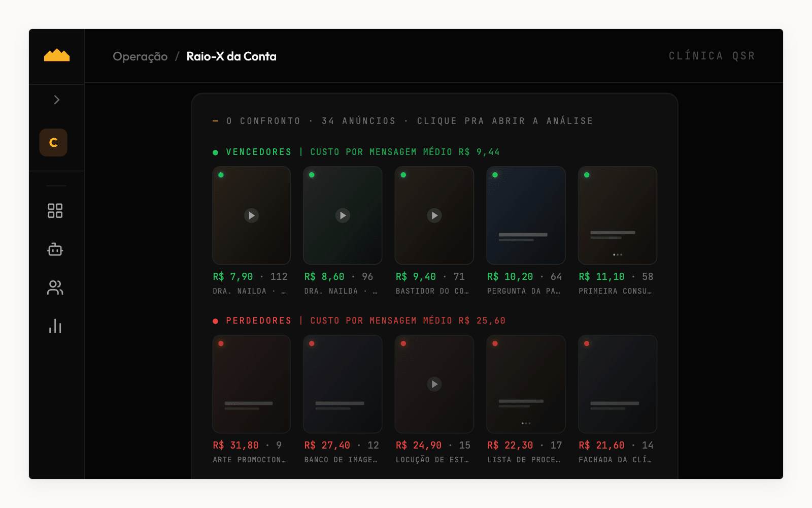The height and width of the screenshot is (508, 812).
Task: Navigate to the "Operação" breadcrumb
Action: pyautogui.click(x=140, y=56)
